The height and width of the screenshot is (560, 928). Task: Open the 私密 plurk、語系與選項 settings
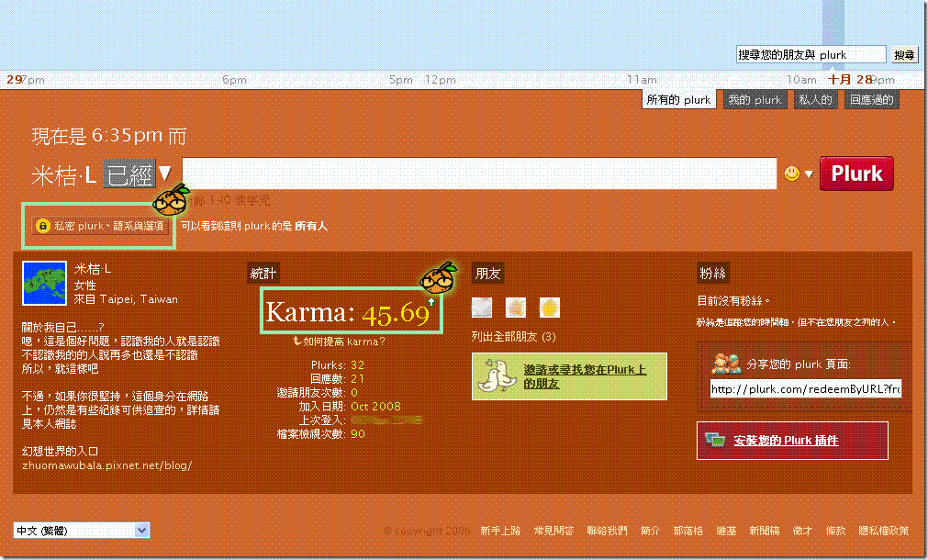(x=101, y=226)
